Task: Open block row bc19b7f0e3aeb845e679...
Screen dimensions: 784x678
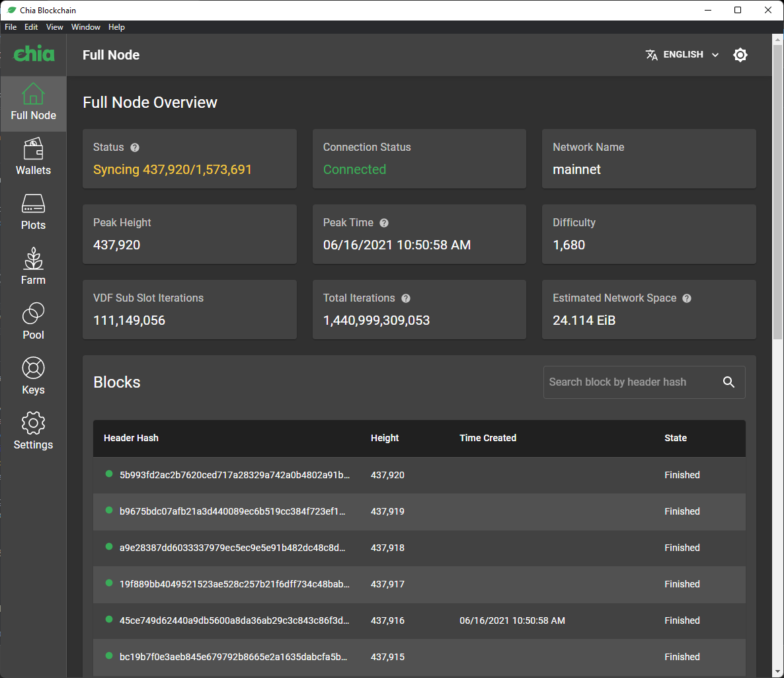Action: pos(419,657)
